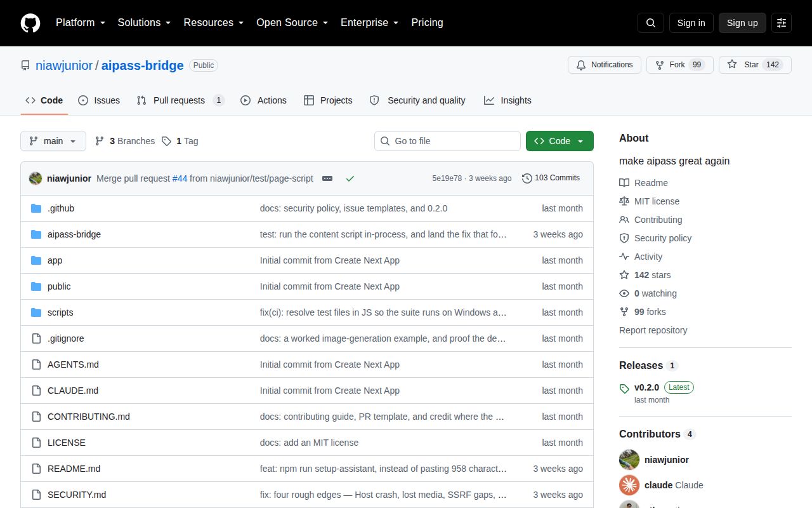Screen dimensions: 812x508
Task: Fork the repository with Fork 99 button
Action: click(x=680, y=65)
